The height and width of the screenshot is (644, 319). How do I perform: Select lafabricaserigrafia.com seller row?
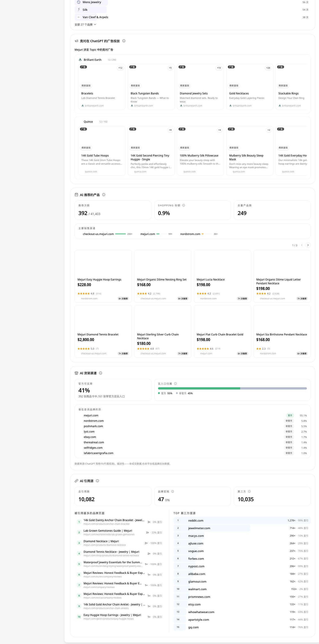(193, 453)
